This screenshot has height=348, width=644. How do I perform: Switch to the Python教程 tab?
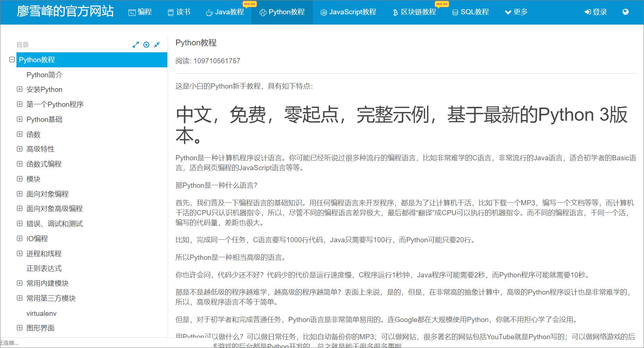click(x=282, y=12)
